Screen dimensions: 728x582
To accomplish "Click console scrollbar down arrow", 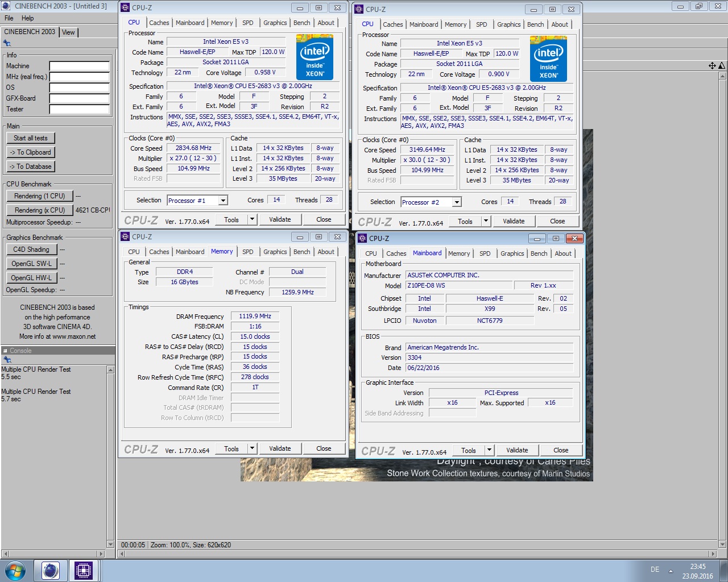I will 110,544.
